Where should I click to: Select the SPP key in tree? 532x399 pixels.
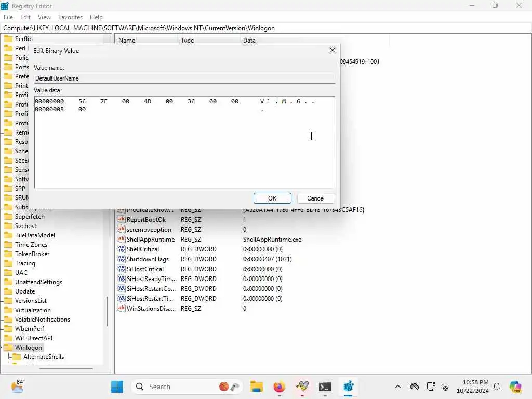[x=20, y=188]
